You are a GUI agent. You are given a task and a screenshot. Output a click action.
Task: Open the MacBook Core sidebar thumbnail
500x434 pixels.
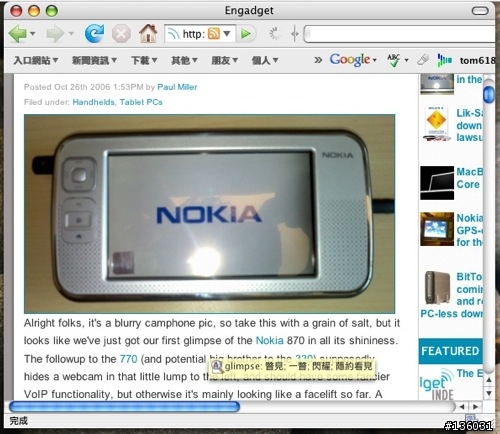[x=437, y=183]
